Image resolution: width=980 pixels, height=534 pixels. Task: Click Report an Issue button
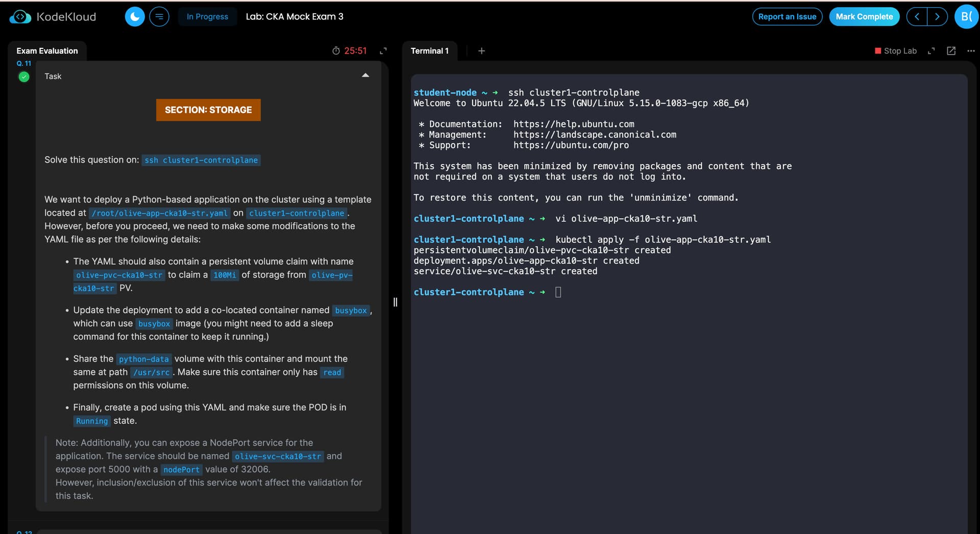pyautogui.click(x=787, y=17)
